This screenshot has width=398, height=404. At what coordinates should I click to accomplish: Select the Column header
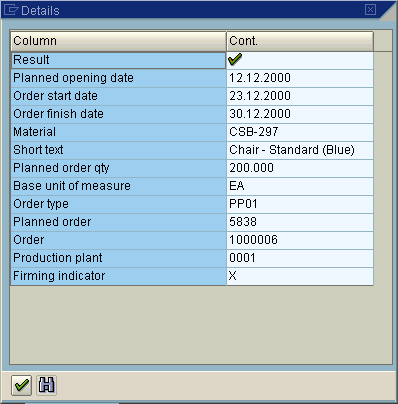(x=118, y=41)
